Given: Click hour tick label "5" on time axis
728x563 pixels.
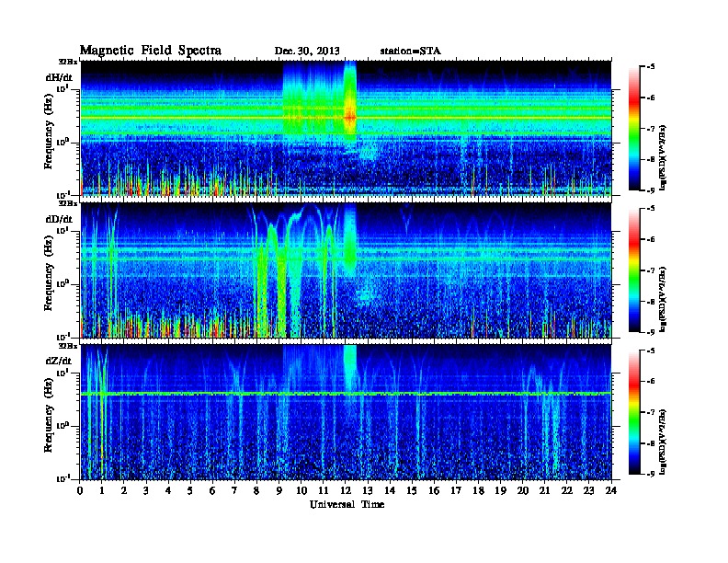Looking at the screenshot, I should point(190,490).
